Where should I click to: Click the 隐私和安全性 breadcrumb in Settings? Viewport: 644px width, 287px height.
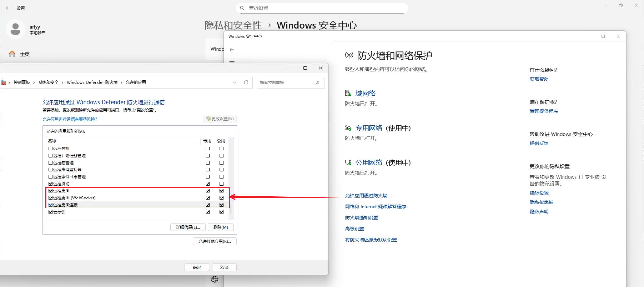(233, 25)
